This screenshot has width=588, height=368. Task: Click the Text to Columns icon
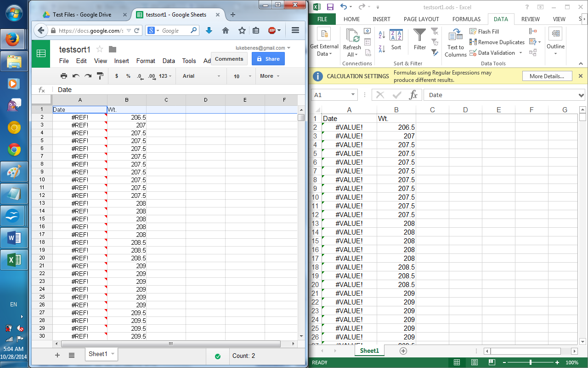click(x=456, y=43)
